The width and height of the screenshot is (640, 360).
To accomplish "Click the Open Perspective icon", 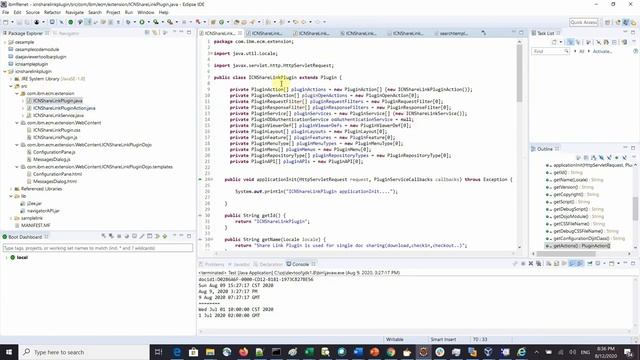I will coord(607,22).
